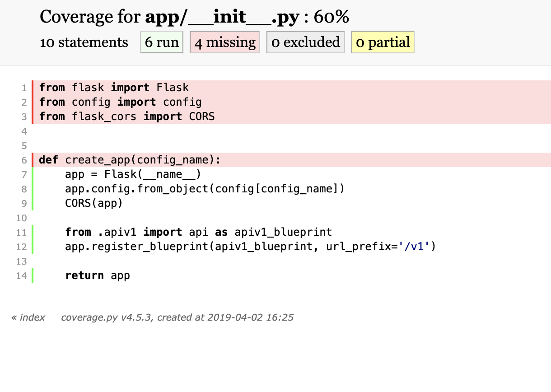Click the app/__init__.py file title
This screenshot has width=551, height=392.
point(222,16)
